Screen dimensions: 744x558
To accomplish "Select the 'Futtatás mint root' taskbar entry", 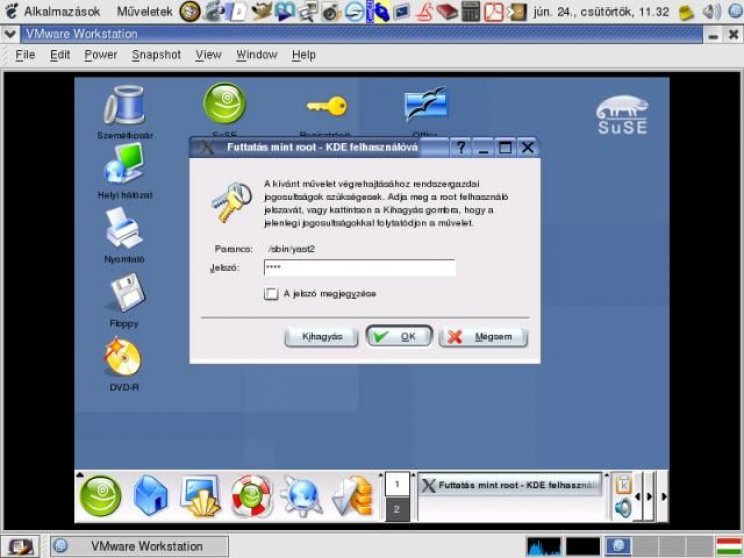I will pyautogui.click(x=510, y=485).
